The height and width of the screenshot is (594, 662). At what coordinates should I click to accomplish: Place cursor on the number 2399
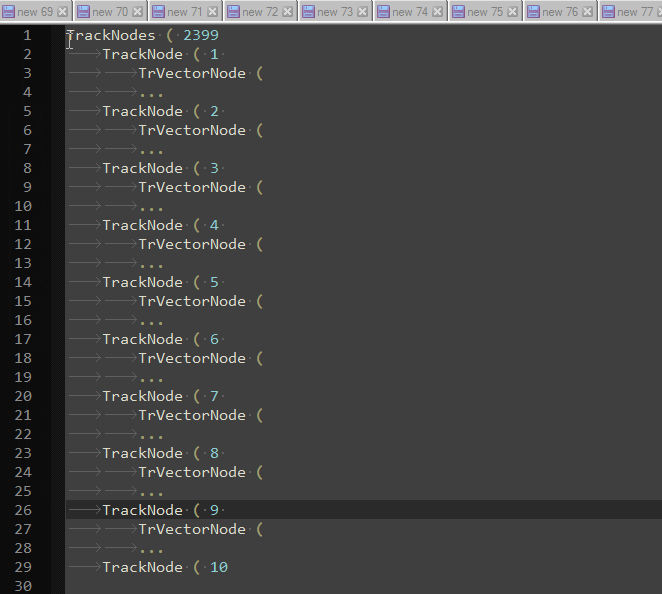(201, 35)
